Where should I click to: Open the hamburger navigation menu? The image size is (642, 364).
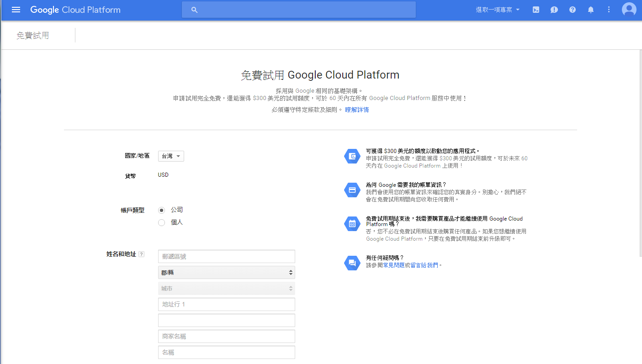[16, 10]
